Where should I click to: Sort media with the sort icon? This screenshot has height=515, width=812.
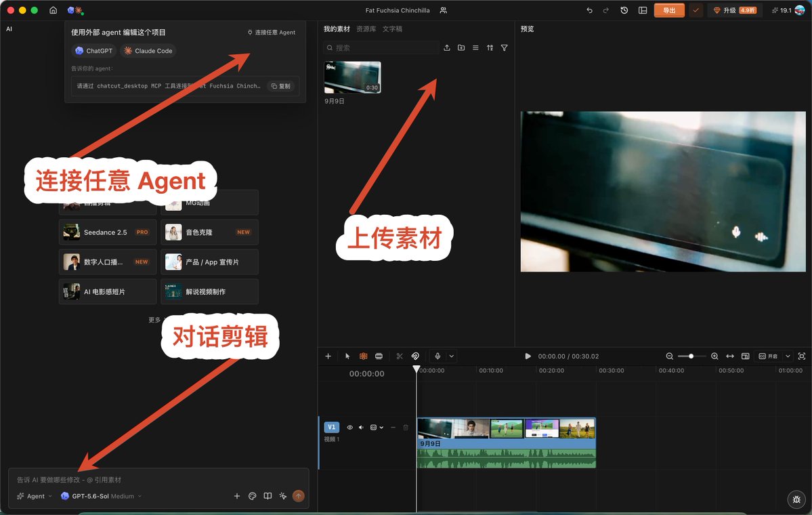pos(490,47)
